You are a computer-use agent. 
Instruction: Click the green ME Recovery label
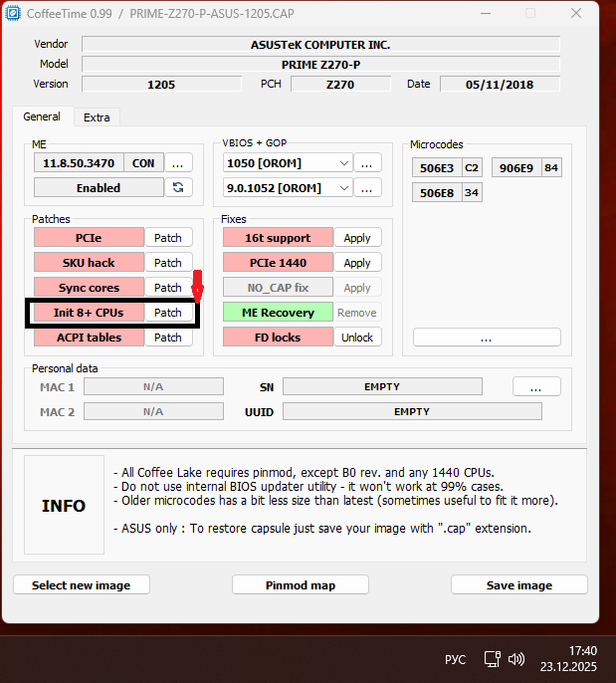(x=279, y=313)
